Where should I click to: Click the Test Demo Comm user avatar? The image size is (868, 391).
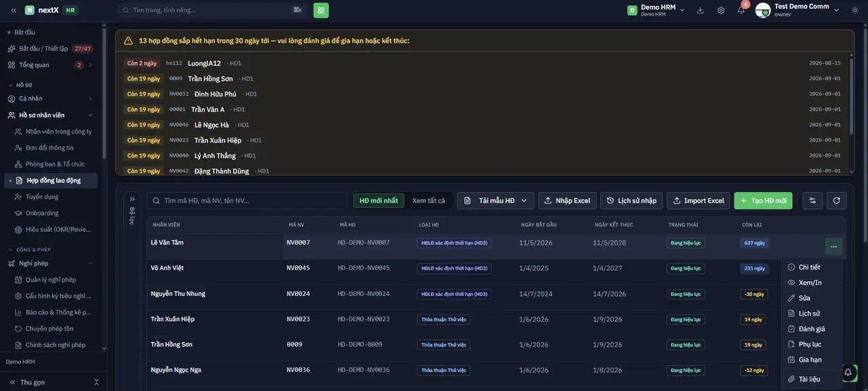click(763, 10)
